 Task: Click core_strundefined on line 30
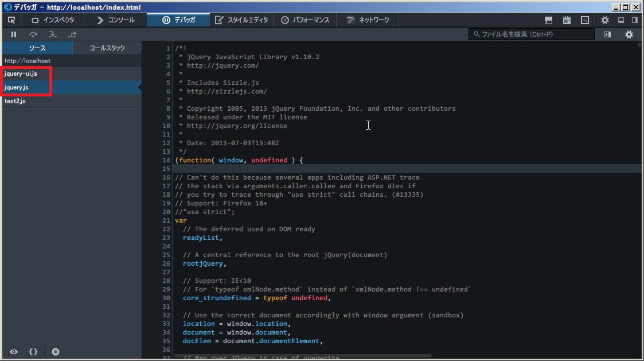pos(217,298)
